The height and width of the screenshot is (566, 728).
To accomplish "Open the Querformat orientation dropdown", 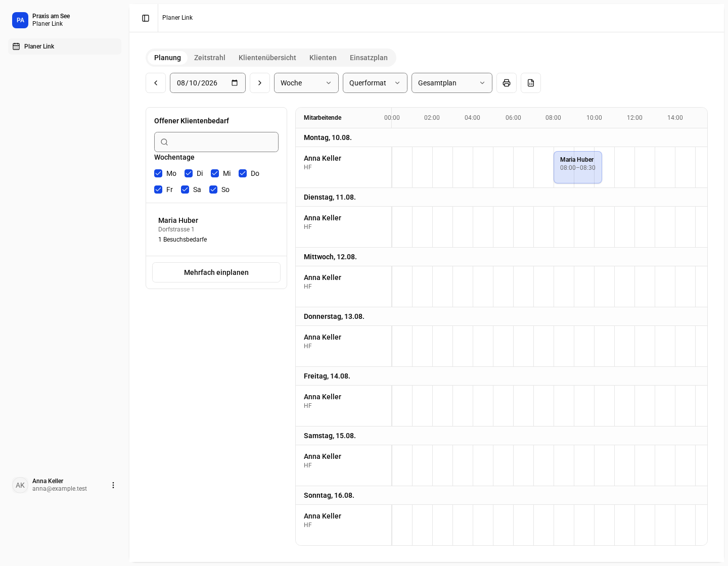I will 375,83.
